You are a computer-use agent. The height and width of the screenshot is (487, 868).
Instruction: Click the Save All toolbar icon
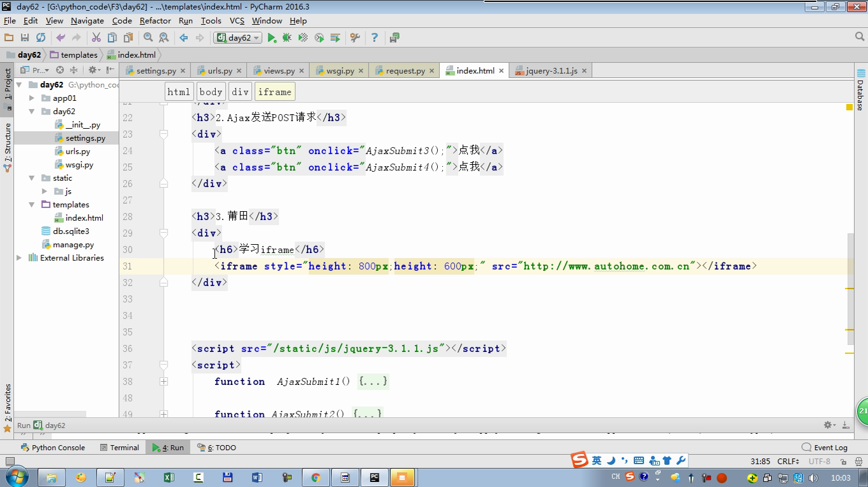[25, 38]
